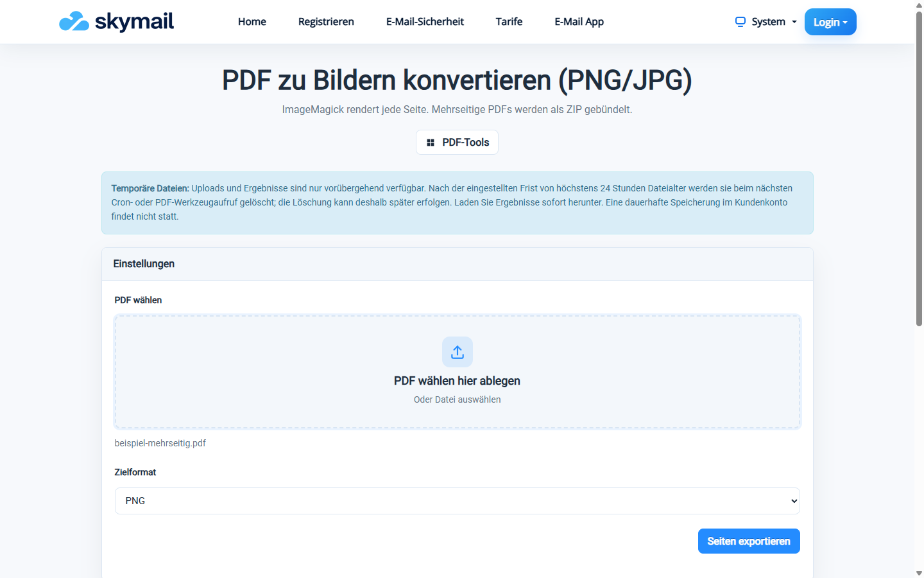924x578 pixels.
Task: Click the upload arrow icon
Action: (458, 352)
